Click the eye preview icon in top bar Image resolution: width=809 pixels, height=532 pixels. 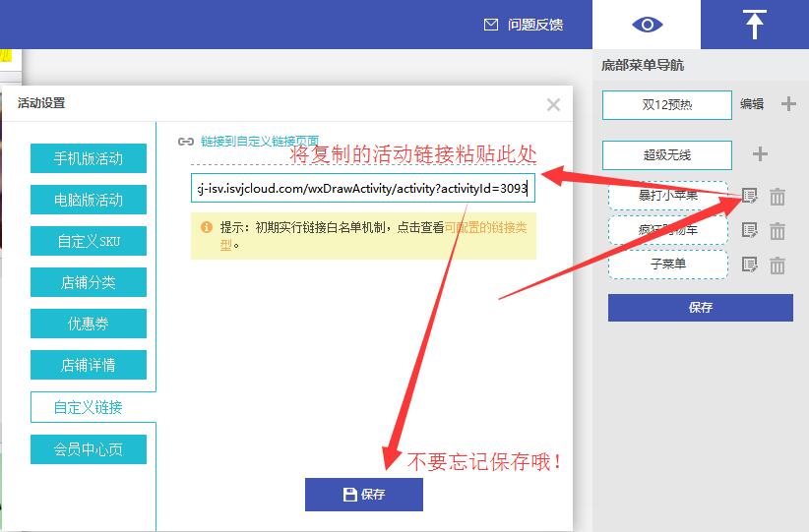click(x=646, y=25)
